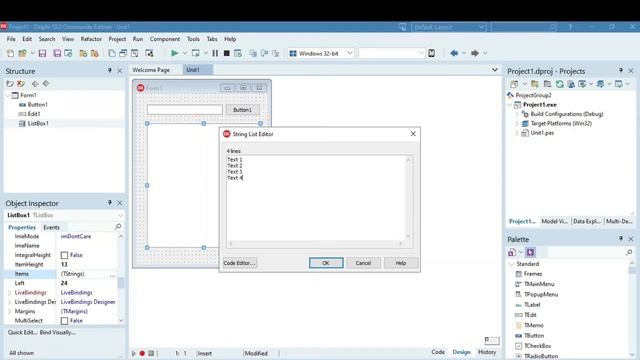Open the Refactor menu
Image resolution: width=640 pixels, height=360 pixels.
coord(91,39)
